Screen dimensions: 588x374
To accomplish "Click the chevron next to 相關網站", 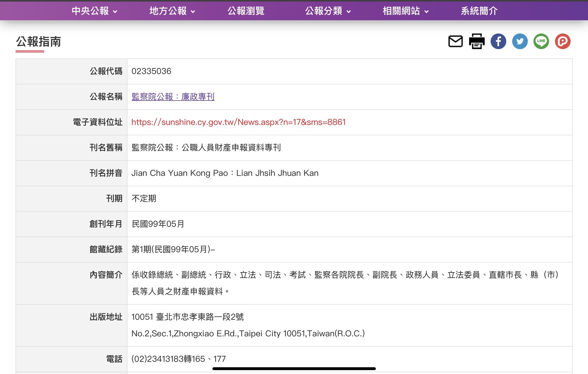I will 427,11.
